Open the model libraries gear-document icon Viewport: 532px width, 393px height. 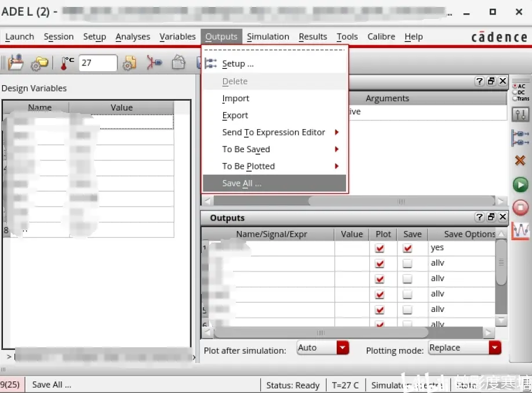(x=129, y=63)
